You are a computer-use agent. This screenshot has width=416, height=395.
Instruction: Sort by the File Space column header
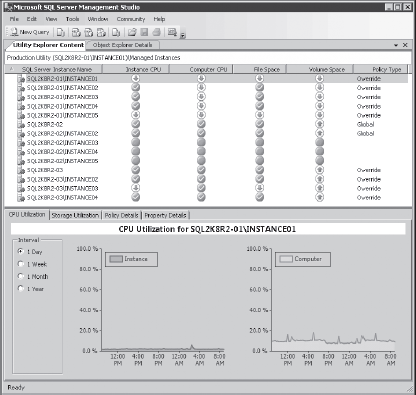pos(260,69)
